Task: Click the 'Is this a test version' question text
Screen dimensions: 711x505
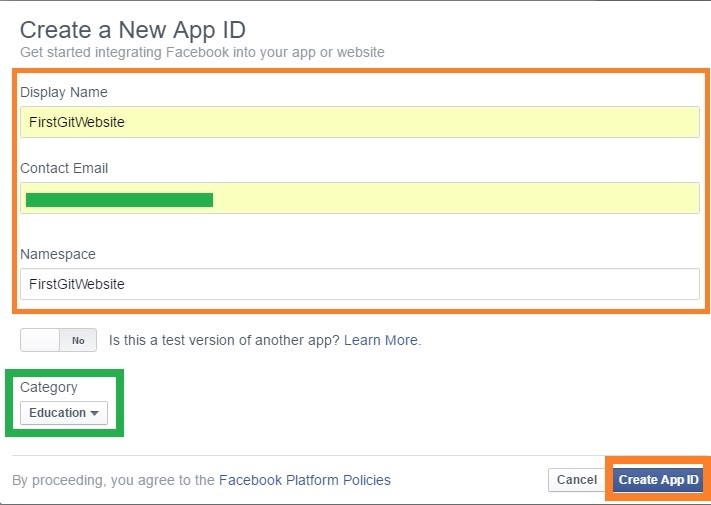Action: [224, 340]
